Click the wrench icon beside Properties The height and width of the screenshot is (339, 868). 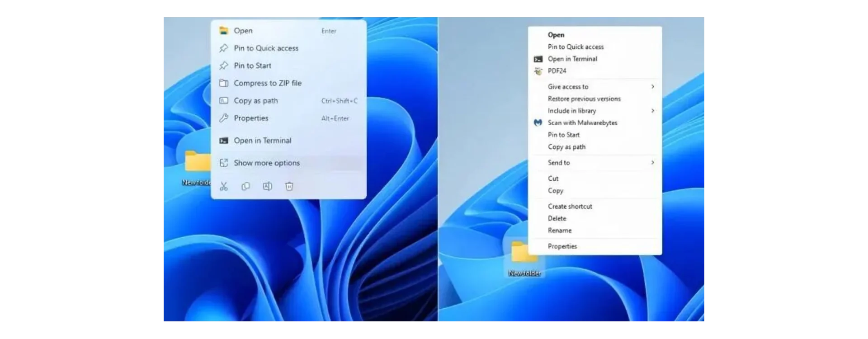(x=224, y=118)
